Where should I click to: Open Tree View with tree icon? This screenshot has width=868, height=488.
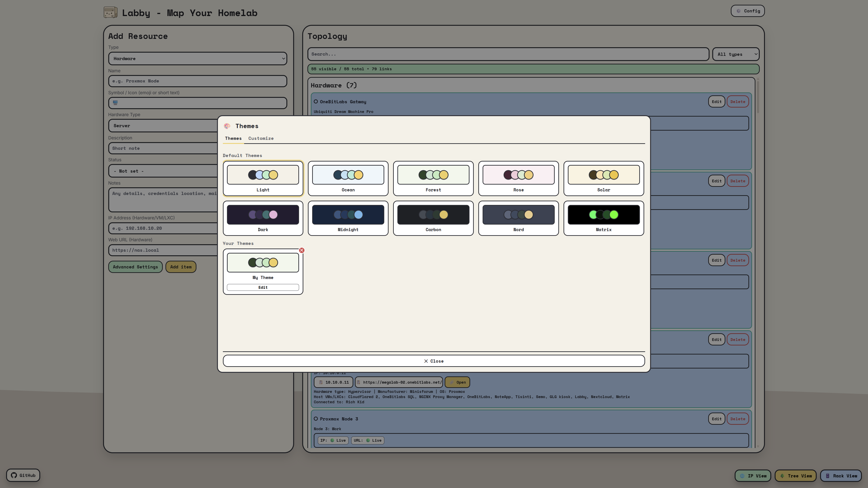click(x=796, y=476)
